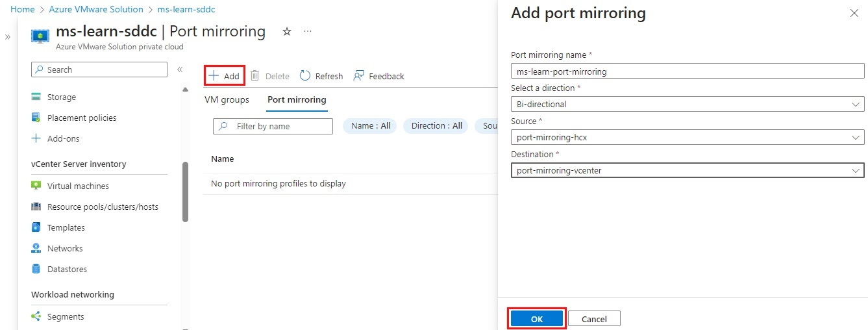Go to Home breadcrumb link
This screenshot has height=330, width=868.
(23, 9)
